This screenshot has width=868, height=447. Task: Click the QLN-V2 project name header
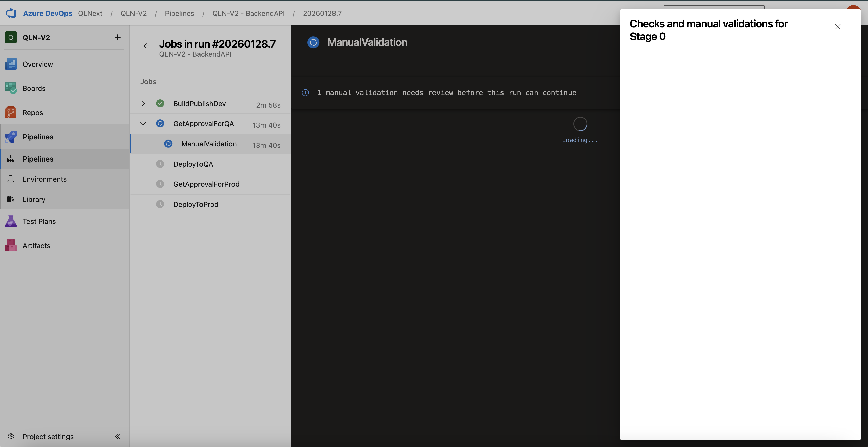[36, 38]
